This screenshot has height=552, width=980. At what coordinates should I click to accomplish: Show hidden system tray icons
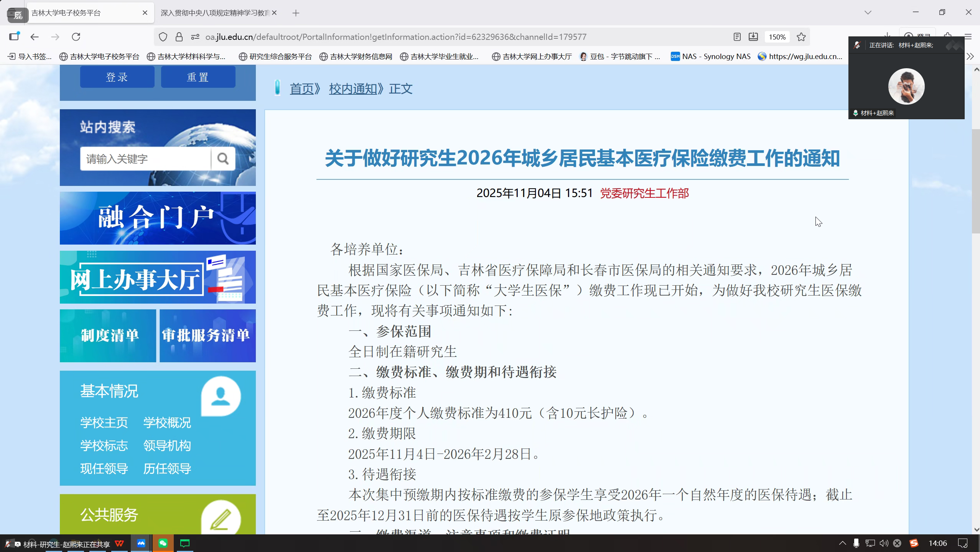[842, 543]
